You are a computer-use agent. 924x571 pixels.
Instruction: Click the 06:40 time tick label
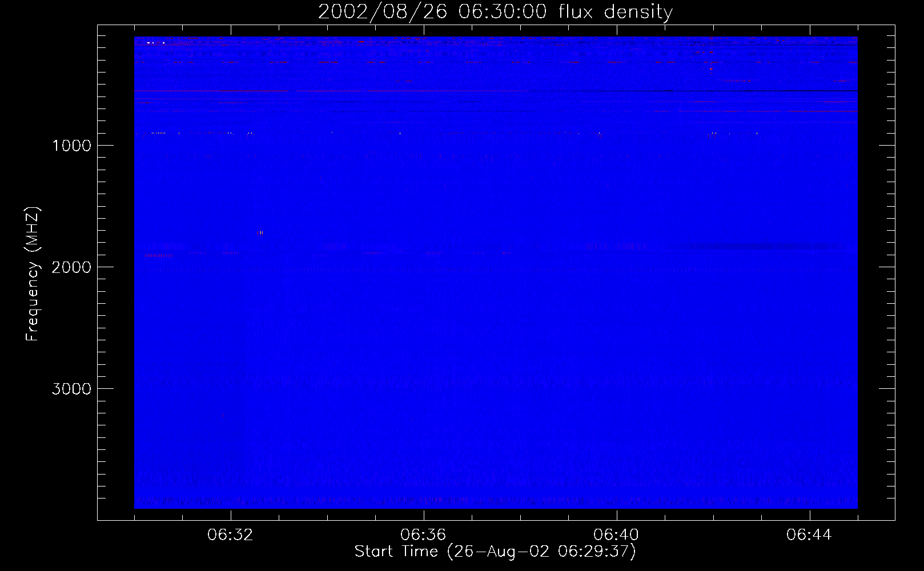tap(616, 535)
